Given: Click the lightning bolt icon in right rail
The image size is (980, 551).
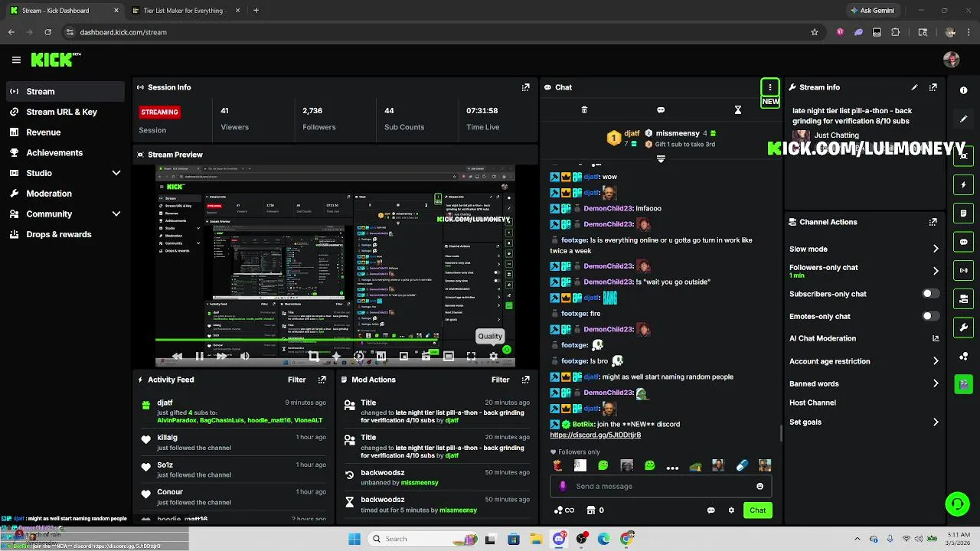Looking at the screenshot, I should coord(963,184).
